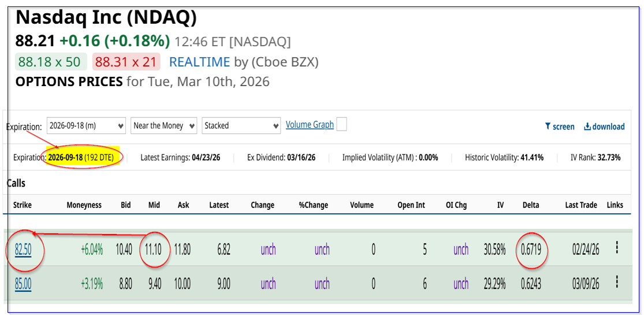The width and height of the screenshot is (644, 315).
Task: Click the download icon
Action: pos(587,127)
